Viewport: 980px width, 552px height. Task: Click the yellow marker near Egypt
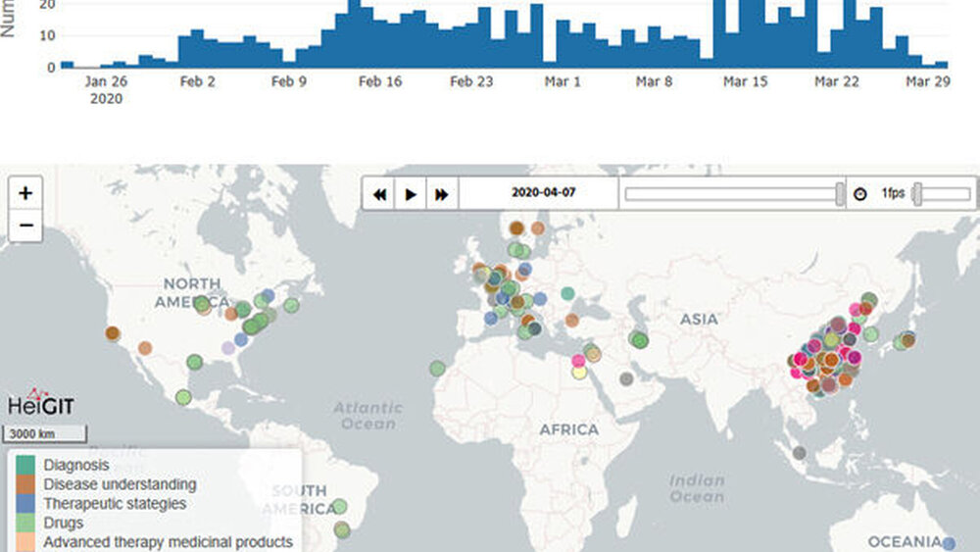click(579, 373)
